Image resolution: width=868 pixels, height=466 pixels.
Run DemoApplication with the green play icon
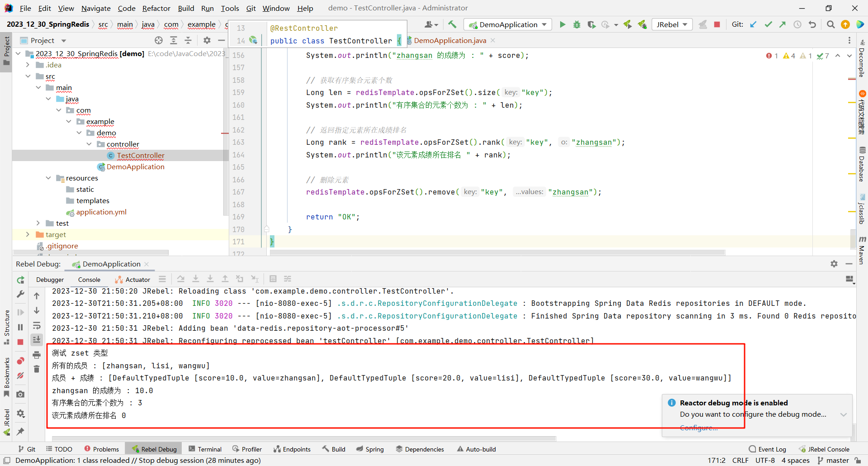562,24
